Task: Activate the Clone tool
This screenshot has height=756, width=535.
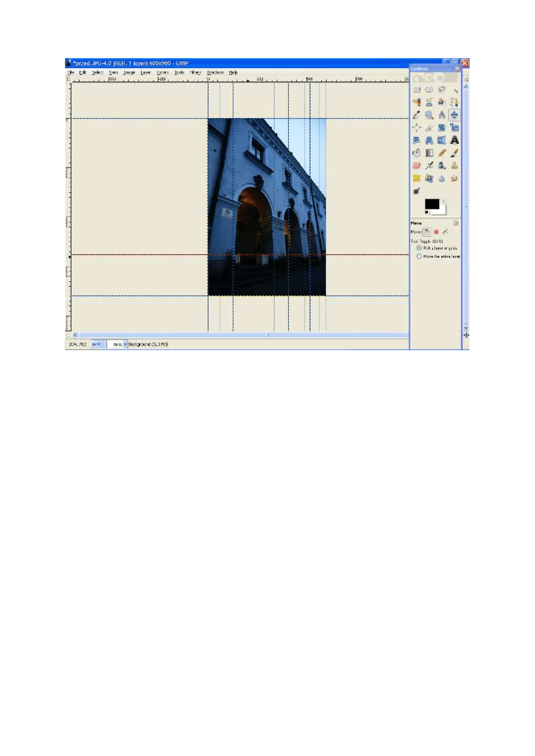Action: click(455, 166)
